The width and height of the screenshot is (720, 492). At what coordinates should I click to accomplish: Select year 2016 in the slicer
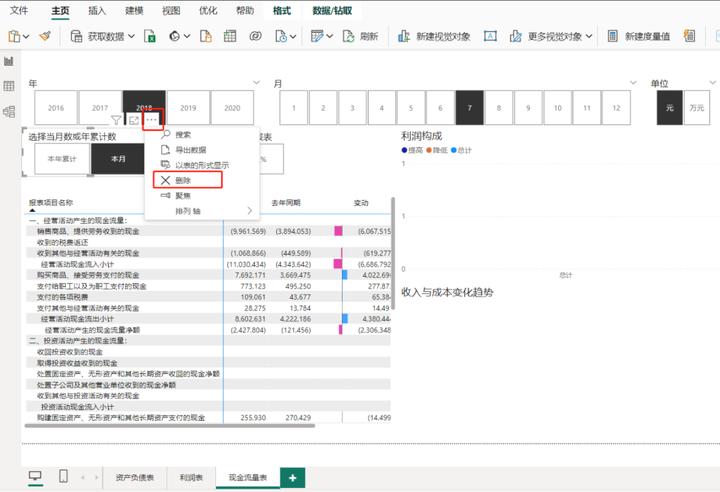56,108
